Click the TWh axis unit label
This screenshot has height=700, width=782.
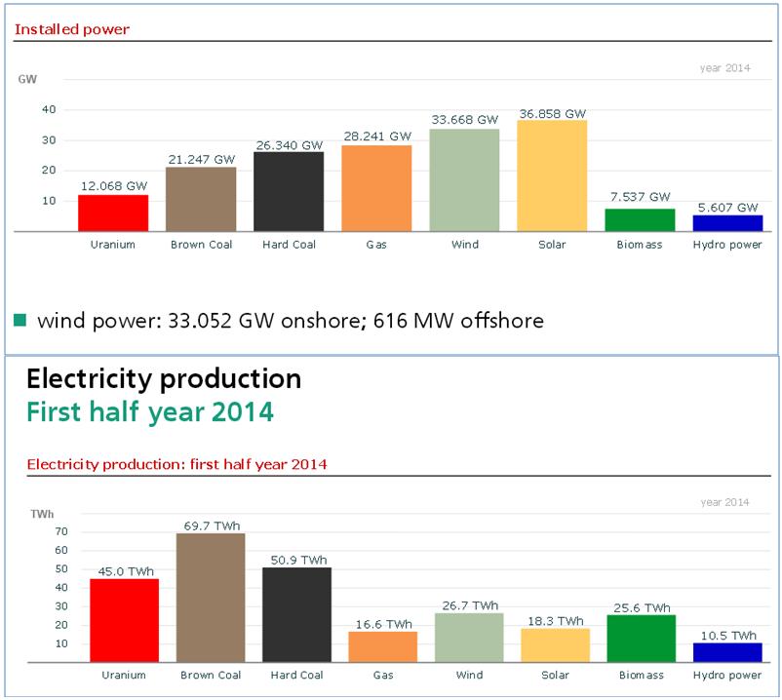coord(42,513)
